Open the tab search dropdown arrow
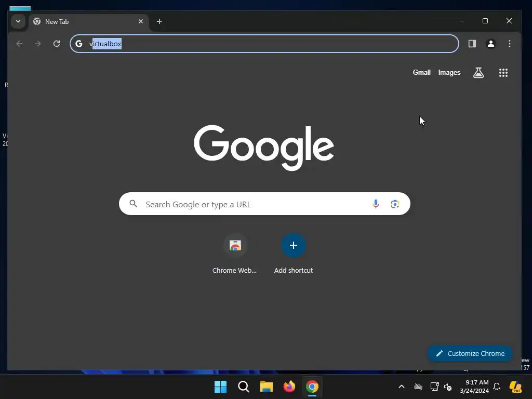 point(18,21)
